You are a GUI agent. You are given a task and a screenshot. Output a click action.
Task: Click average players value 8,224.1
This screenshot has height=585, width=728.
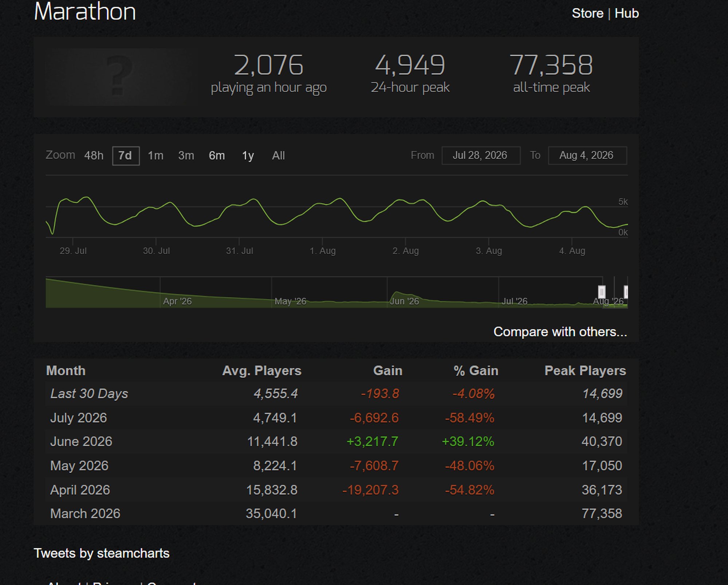tap(275, 466)
